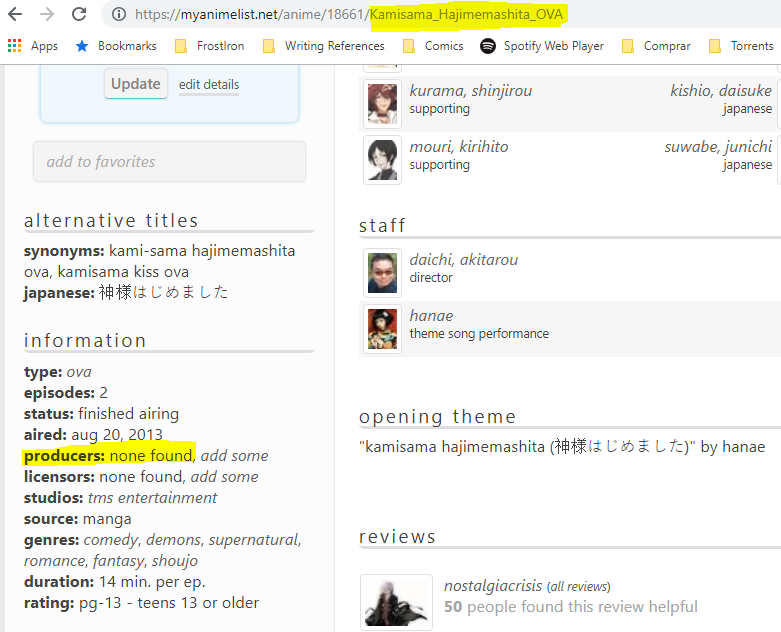
Task: Click add some link next to producers
Action: [x=235, y=456]
